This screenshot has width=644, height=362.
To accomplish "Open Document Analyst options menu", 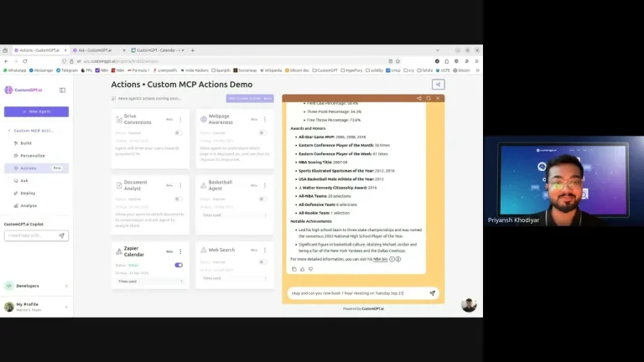I will pos(180,185).
